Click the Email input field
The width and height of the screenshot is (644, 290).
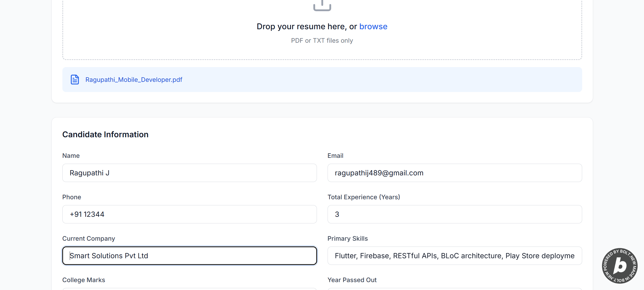454,173
